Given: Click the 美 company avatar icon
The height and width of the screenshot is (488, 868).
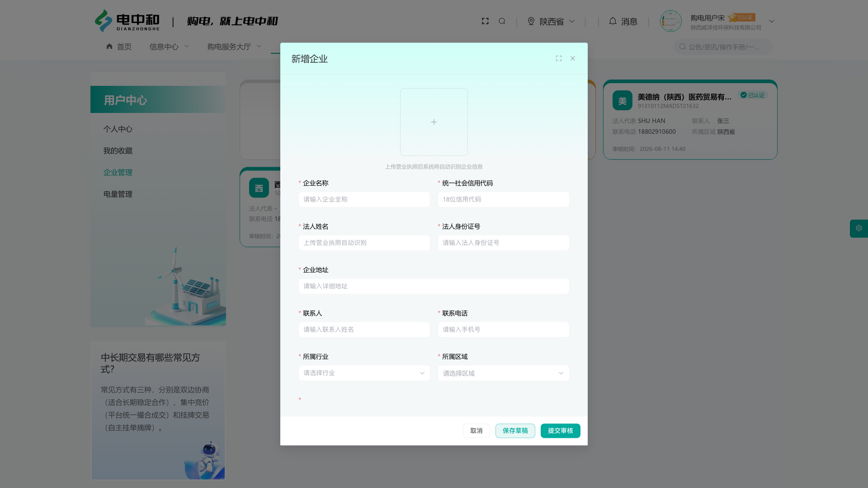Looking at the screenshot, I should [623, 100].
